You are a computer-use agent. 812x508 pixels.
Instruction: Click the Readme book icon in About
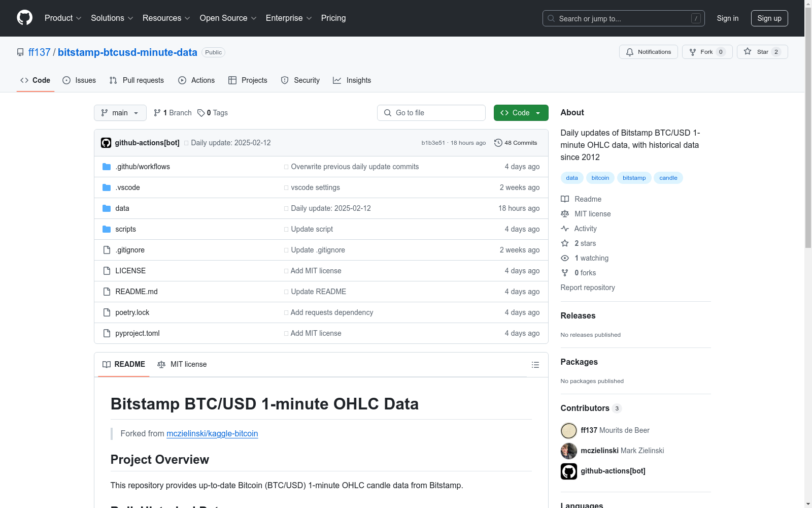[x=565, y=199]
